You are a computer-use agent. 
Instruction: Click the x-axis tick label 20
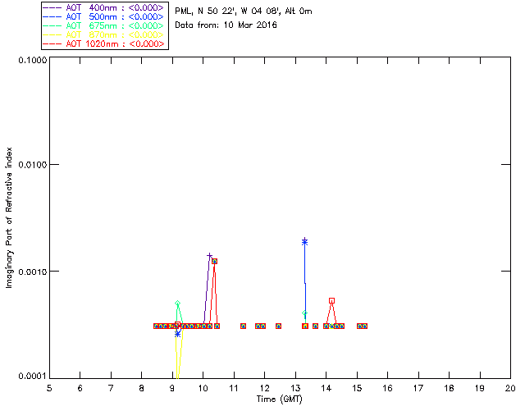pyautogui.click(x=510, y=388)
